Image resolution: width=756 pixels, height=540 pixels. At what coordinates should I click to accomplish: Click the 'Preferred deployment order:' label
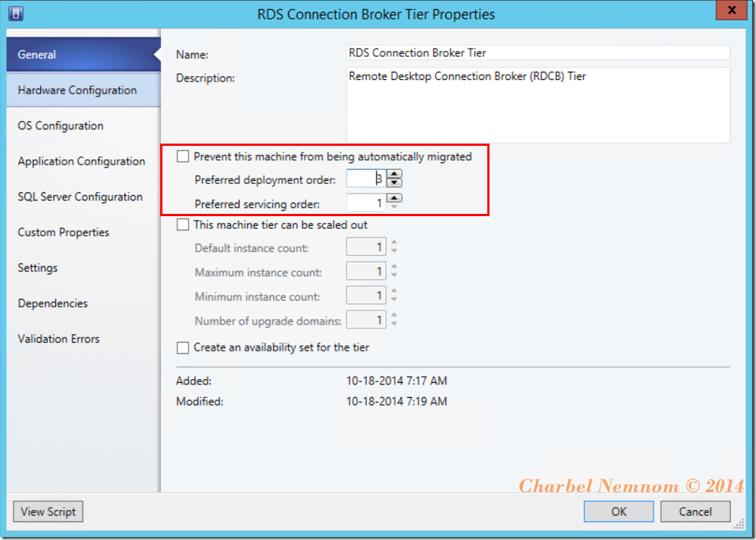[x=265, y=180]
